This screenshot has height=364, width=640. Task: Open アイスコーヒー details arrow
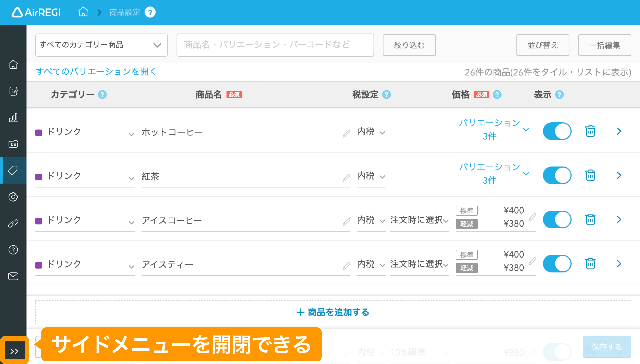(619, 220)
